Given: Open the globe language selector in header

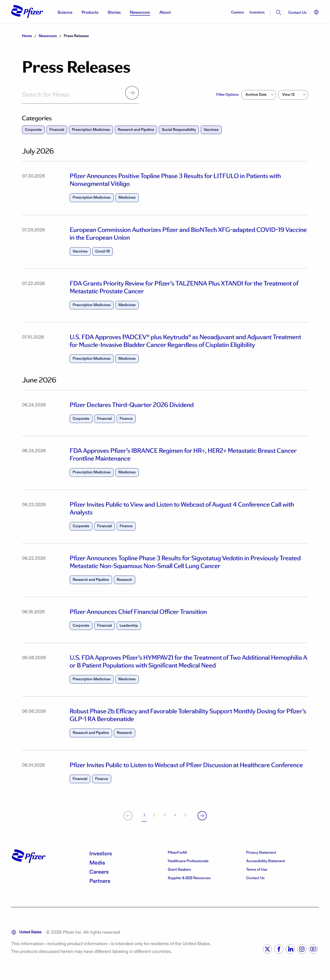Looking at the screenshot, I should (316, 12).
